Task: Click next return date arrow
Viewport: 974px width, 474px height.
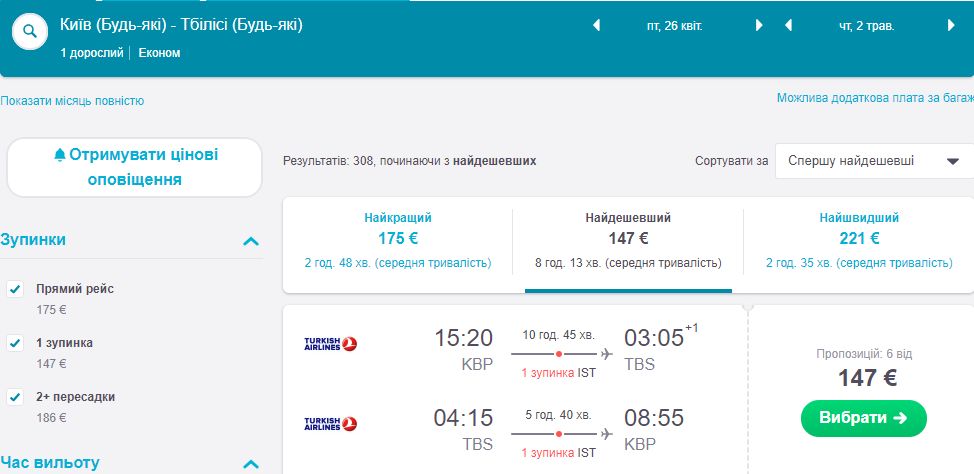Action: pyautogui.click(x=950, y=26)
